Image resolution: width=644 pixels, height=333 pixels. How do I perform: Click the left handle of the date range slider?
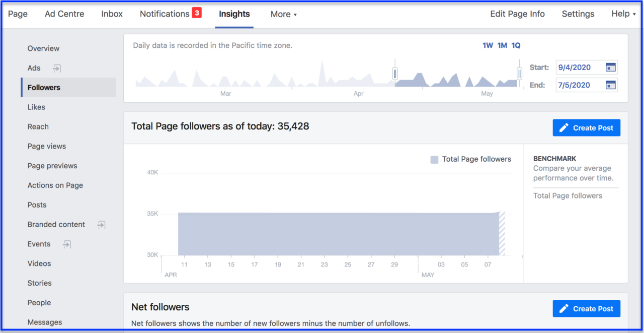tap(395, 73)
